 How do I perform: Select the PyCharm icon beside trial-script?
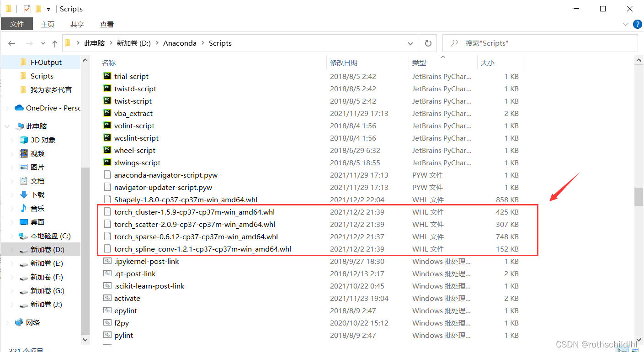pyautogui.click(x=107, y=76)
